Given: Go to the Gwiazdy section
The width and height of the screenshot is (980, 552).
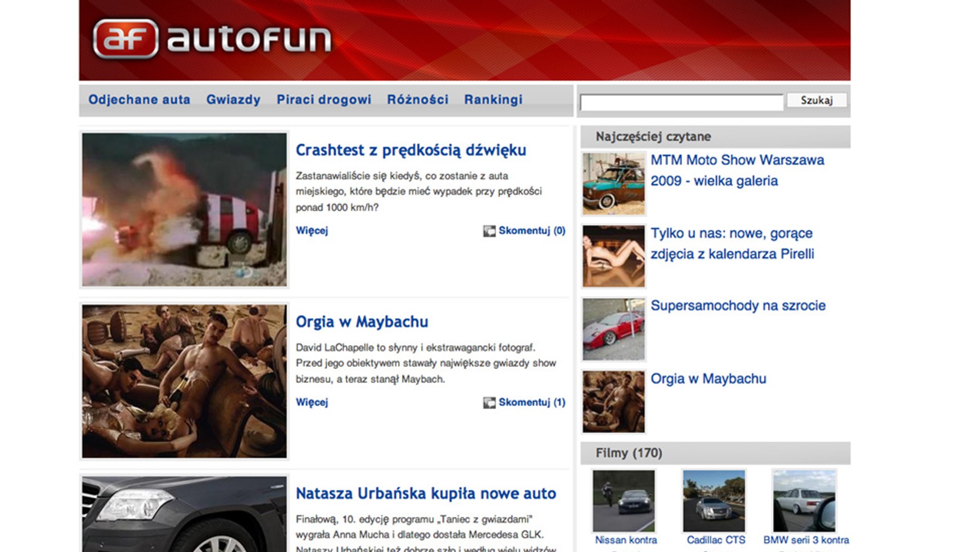Looking at the screenshot, I should click(233, 100).
